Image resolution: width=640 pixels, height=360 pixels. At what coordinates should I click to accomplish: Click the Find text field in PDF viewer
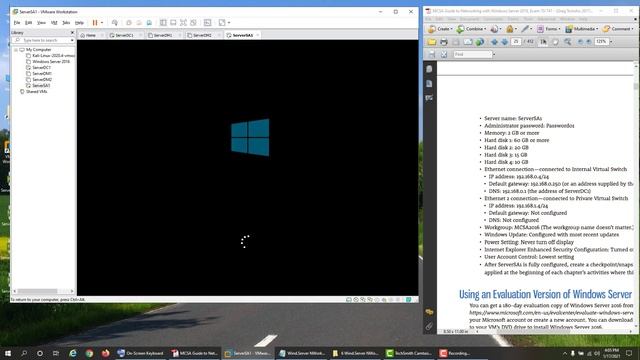[x=472, y=54]
